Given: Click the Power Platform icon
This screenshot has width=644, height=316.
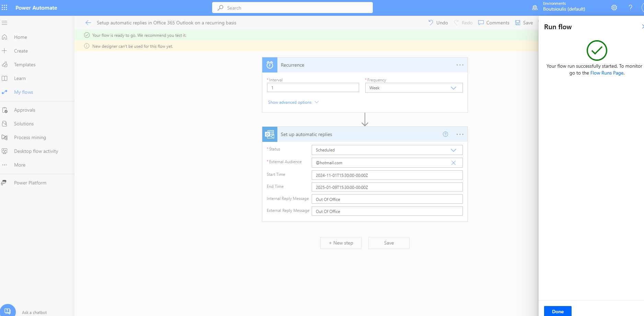Looking at the screenshot, I should coord(4,183).
